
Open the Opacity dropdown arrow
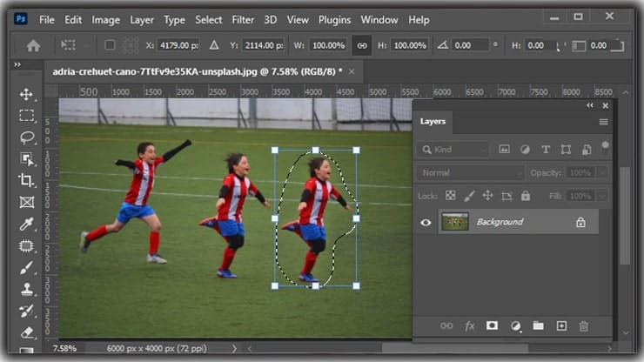[x=602, y=173]
